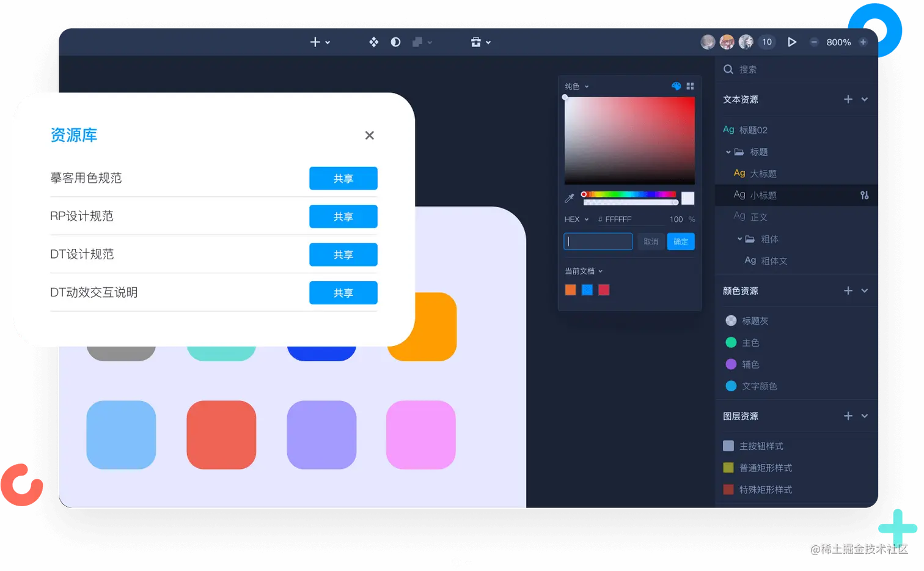Add a new 文本资源 with plus icon
This screenshot has width=924, height=571.
[848, 99]
